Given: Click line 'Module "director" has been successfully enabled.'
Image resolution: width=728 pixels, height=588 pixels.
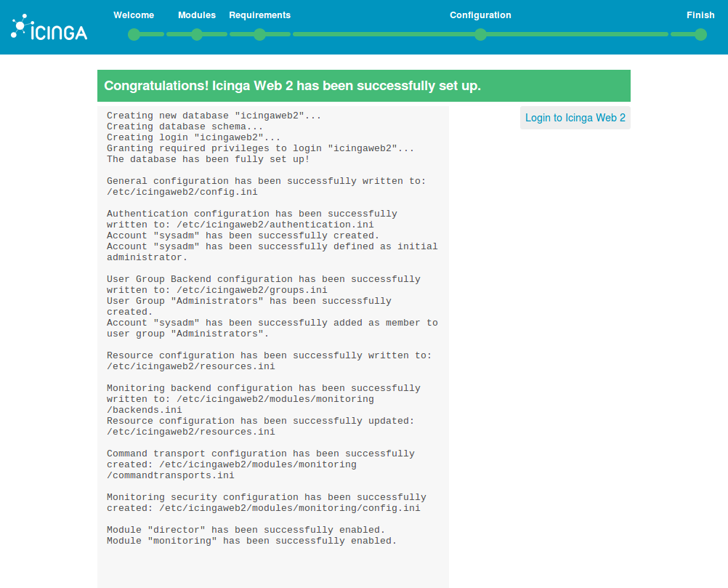Looking at the screenshot, I should (246, 530).
